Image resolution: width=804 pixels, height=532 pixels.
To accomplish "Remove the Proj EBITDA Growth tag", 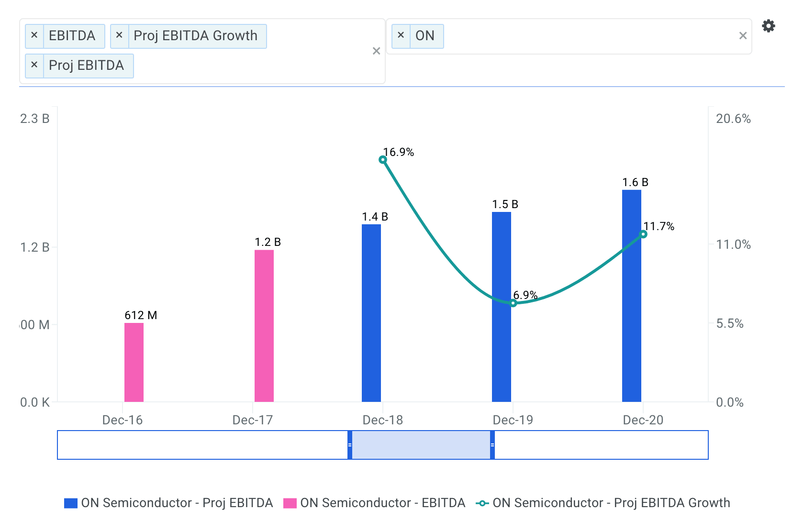I will pyautogui.click(x=119, y=35).
